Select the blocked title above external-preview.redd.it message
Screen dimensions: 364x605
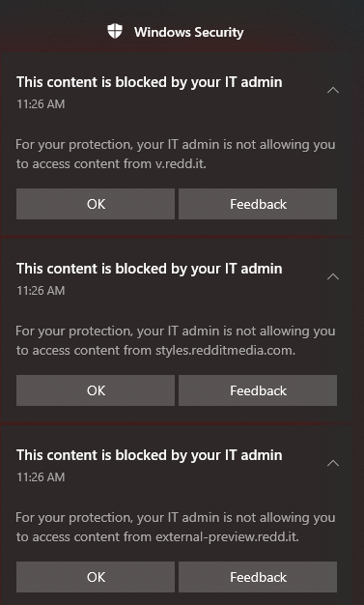(x=150, y=455)
